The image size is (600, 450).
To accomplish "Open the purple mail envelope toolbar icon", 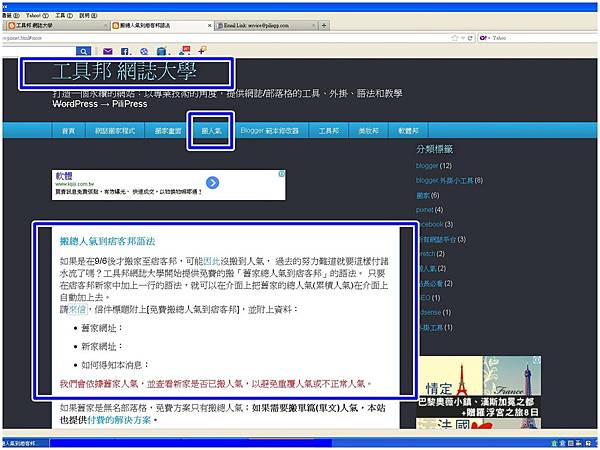I will click(x=108, y=51).
